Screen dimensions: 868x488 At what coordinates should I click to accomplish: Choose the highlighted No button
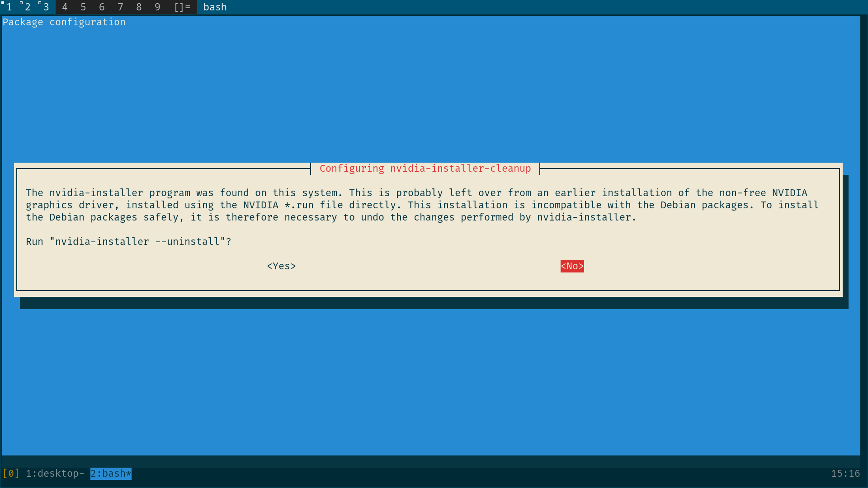(x=572, y=266)
